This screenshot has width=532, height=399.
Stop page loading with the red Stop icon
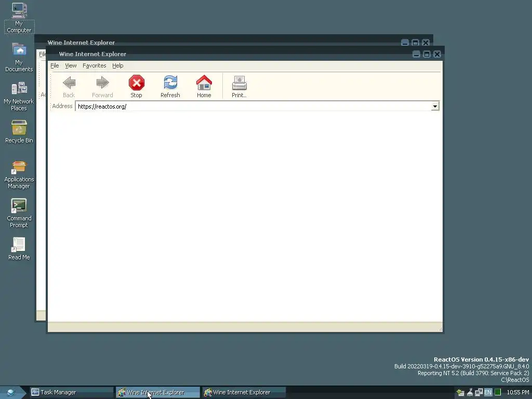coord(137,87)
